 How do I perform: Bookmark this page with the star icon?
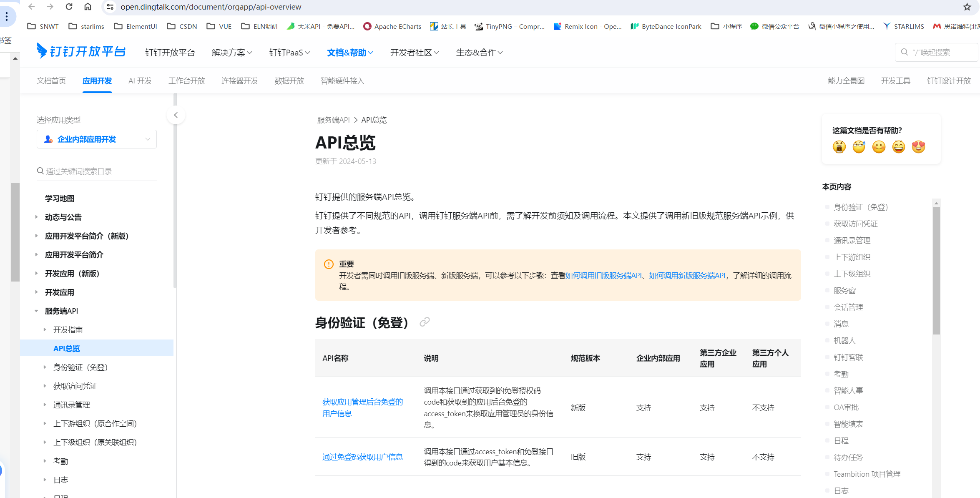click(x=967, y=7)
